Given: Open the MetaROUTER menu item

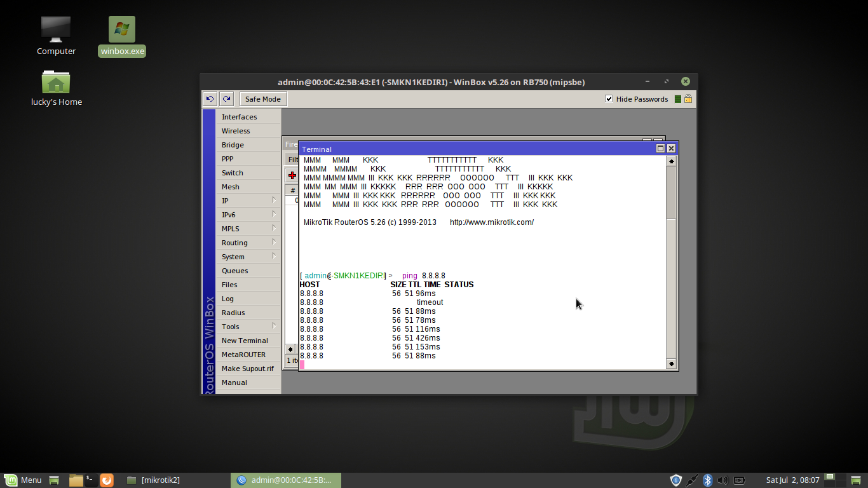Looking at the screenshot, I should click(248, 355).
